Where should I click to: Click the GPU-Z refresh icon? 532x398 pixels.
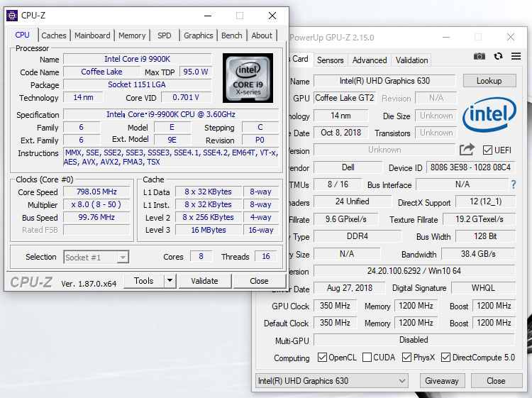(498, 56)
